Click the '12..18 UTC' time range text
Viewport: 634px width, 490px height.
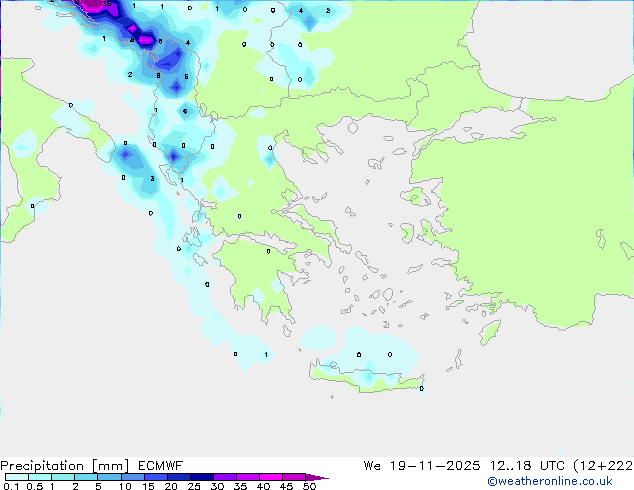point(527,466)
